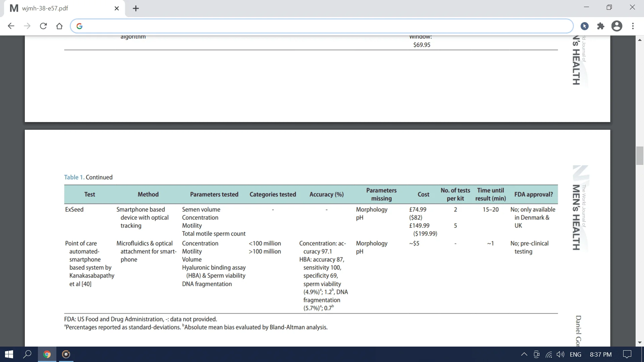Click the '~$5' cost value
Screen dimensions: 644x362
[414, 243]
